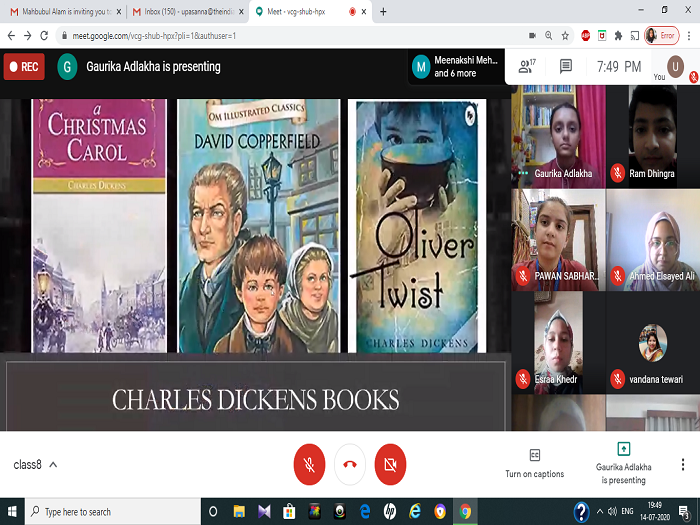Click ENG language indicator

click(627, 512)
